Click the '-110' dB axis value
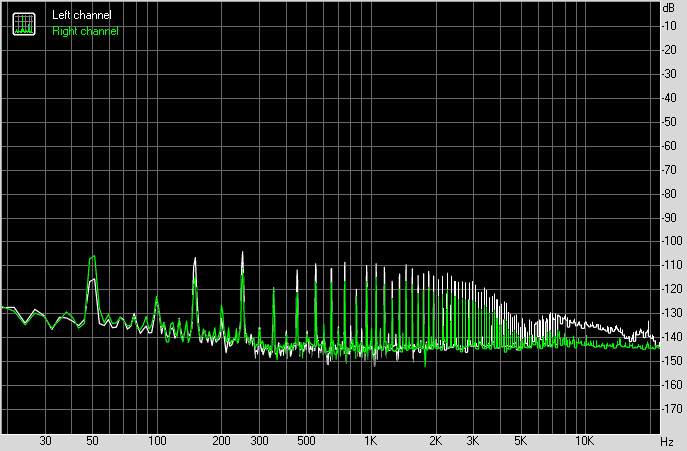Screen dimensions: 687x451 [x=672, y=265]
